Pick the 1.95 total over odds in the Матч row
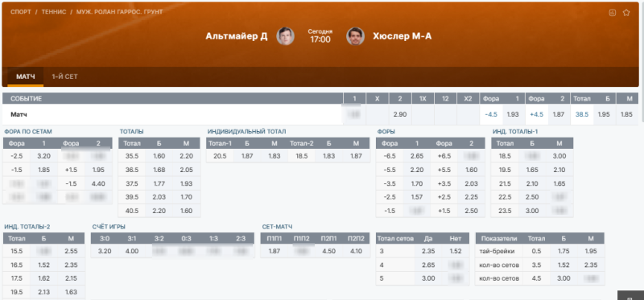644x300 pixels. click(x=604, y=114)
